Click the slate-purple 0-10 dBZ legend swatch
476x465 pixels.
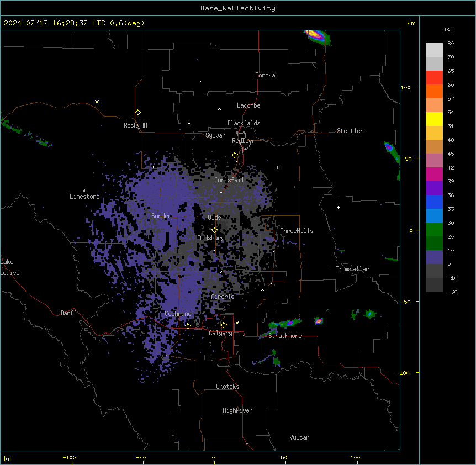click(x=434, y=257)
